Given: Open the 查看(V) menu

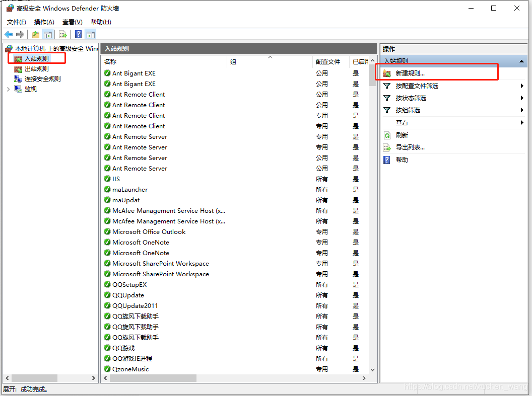Looking at the screenshot, I should click(72, 22).
